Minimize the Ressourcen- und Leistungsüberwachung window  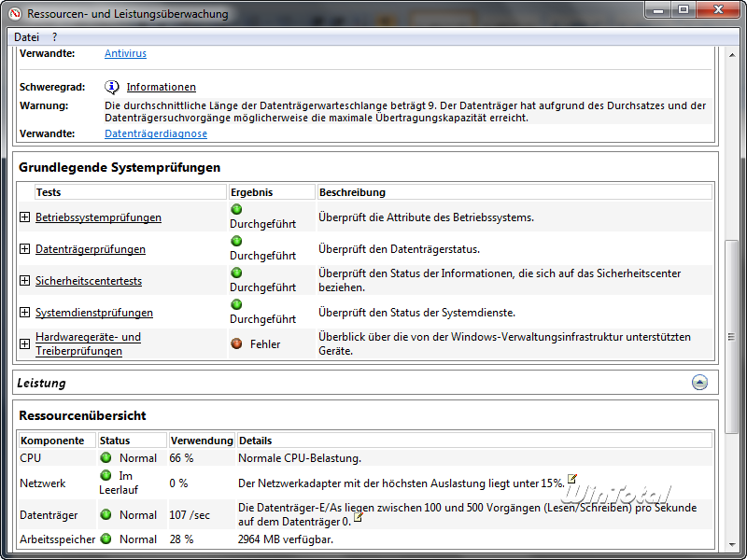(x=659, y=9)
